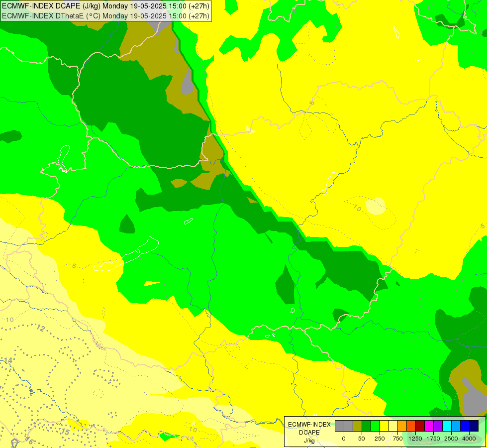This screenshot has width=487, height=448.
Task: Click the legend value 1250
Action: pyautogui.click(x=415, y=439)
